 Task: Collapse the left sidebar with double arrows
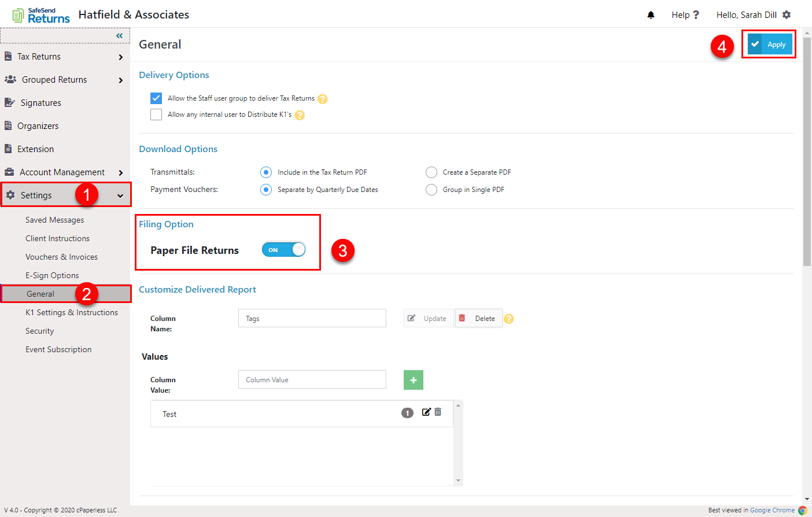(x=120, y=35)
